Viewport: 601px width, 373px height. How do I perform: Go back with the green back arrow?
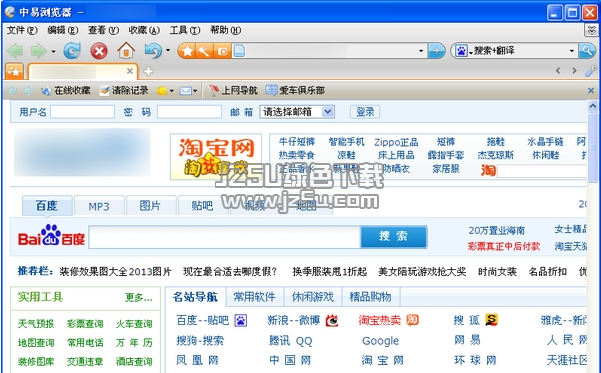coord(15,51)
